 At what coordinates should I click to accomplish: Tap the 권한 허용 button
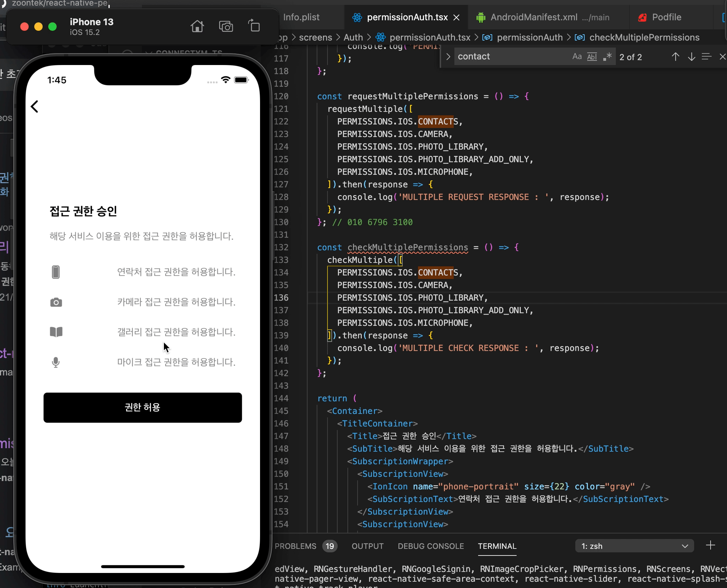[x=143, y=408]
